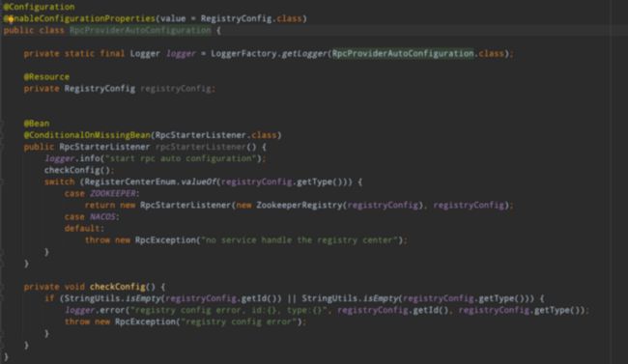This screenshot has width=628, height=364.
Task: Click the @Bean annotation
Action: click(x=37, y=124)
